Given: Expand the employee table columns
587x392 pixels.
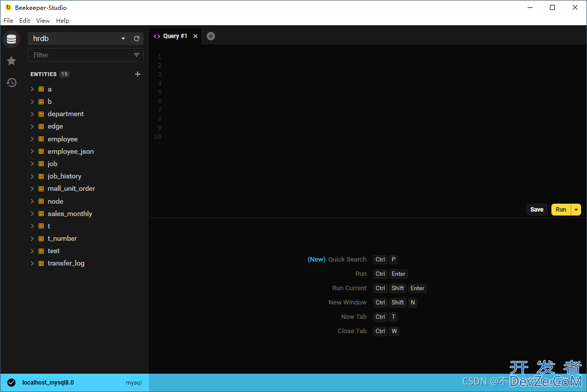Looking at the screenshot, I should (32, 139).
